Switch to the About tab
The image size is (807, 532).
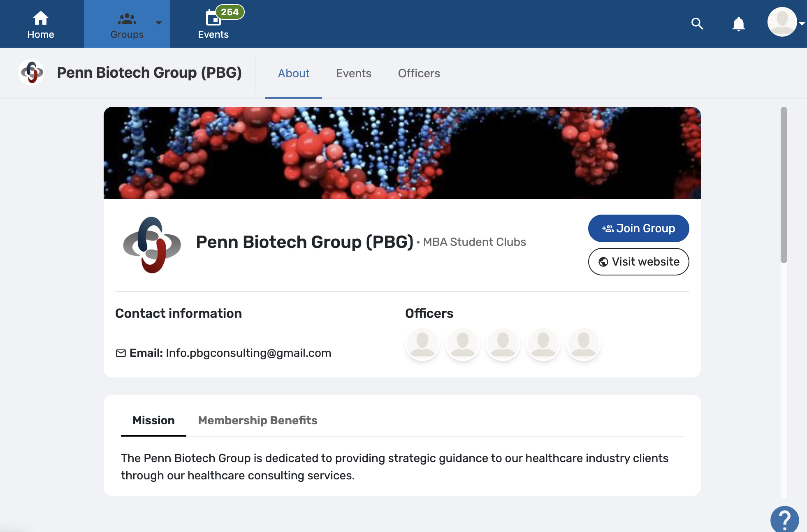tap(294, 73)
